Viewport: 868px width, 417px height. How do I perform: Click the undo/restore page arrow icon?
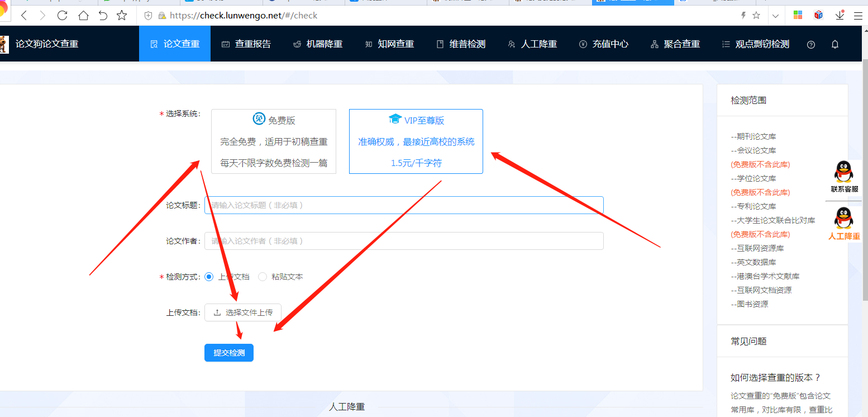[103, 16]
